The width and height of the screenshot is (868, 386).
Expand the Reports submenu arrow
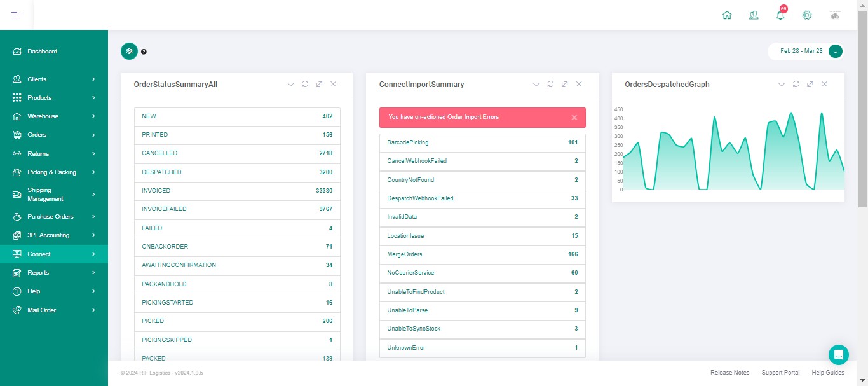[x=93, y=273]
